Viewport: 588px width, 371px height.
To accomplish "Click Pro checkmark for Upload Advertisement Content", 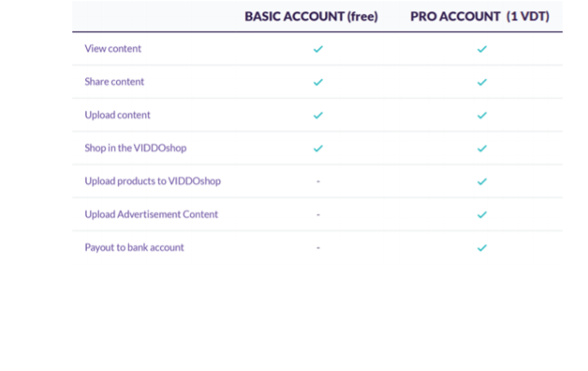I will pyautogui.click(x=481, y=215).
